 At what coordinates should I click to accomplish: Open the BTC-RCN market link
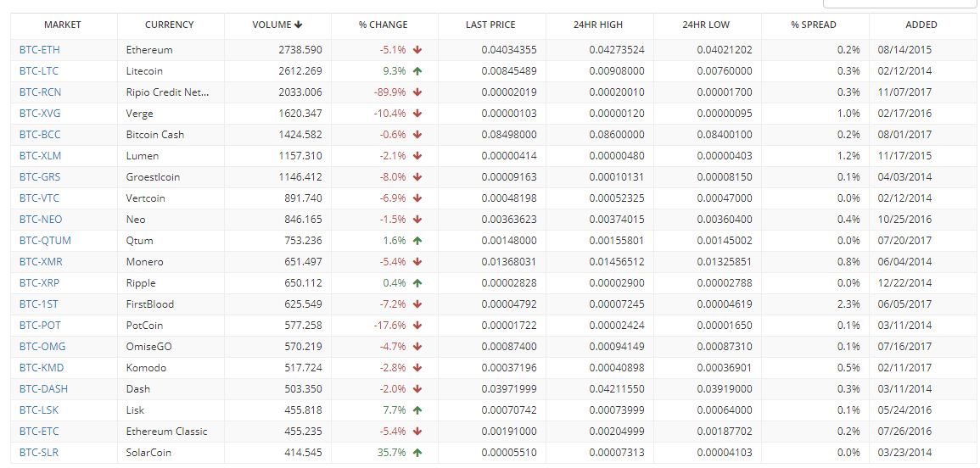coord(40,92)
